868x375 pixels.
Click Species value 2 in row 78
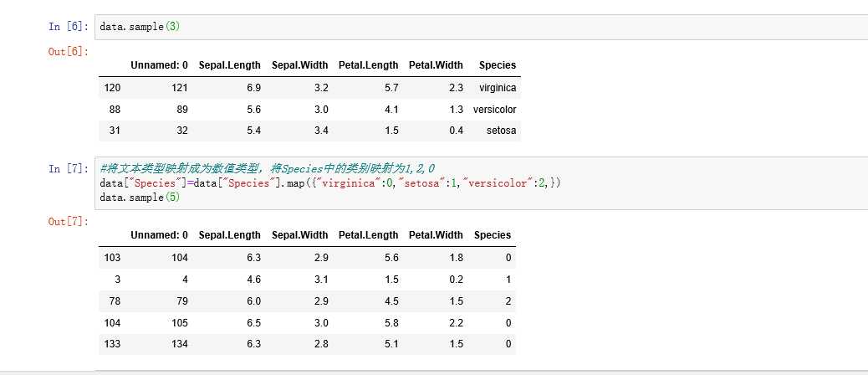pos(508,301)
